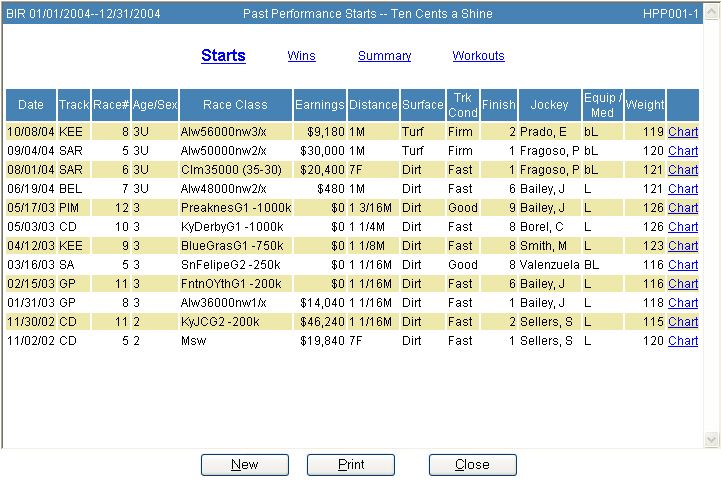
Task: Select the 08/01/04 SAR race row
Action: (235, 170)
